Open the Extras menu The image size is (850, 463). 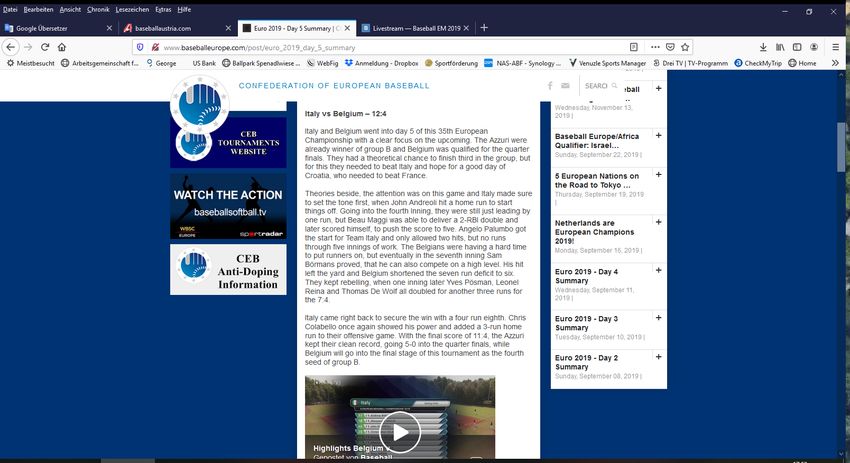coord(163,9)
